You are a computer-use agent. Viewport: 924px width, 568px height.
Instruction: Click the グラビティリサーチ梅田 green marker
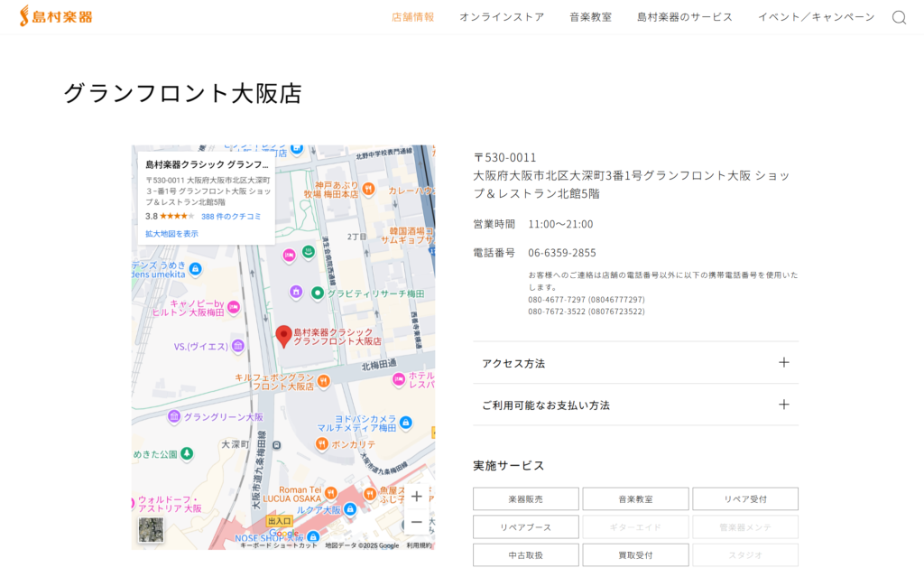317,293
